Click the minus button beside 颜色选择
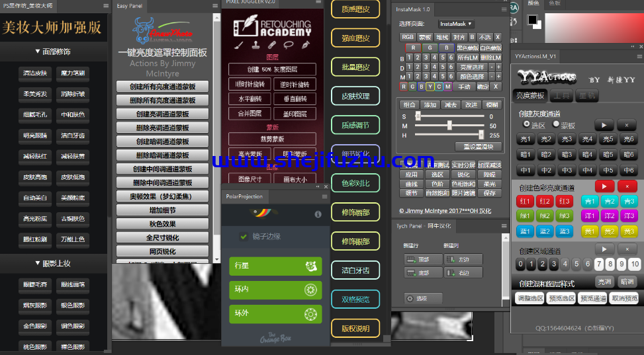644x355 pixels. 491,76
